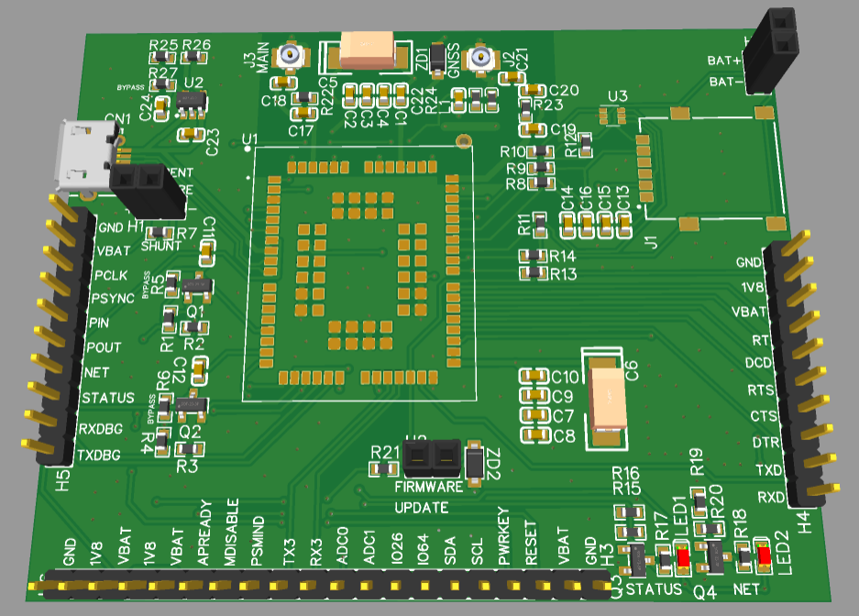The height and width of the screenshot is (616, 859).
Task: Select the C18 capacitor
Action: pyautogui.click(x=283, y=83)
